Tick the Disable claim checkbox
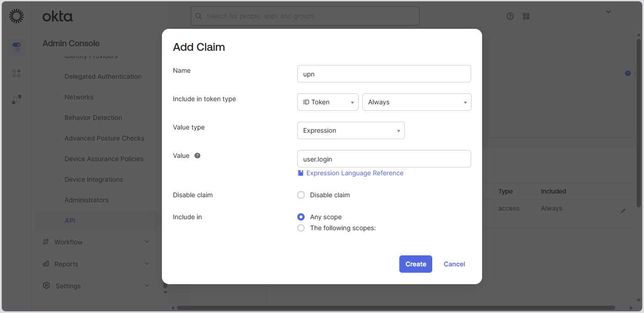Viewport: 644px width, 313px height. pos(301,195)
